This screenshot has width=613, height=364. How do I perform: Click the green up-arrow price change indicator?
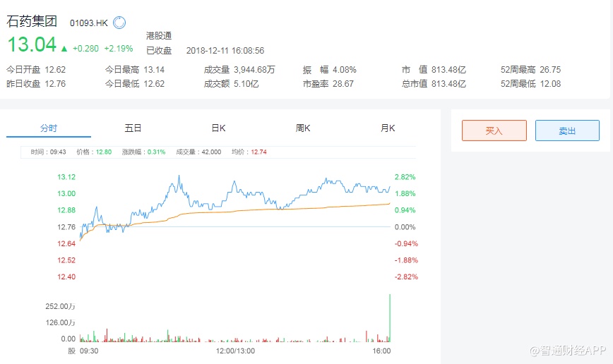tap(64, 49)
